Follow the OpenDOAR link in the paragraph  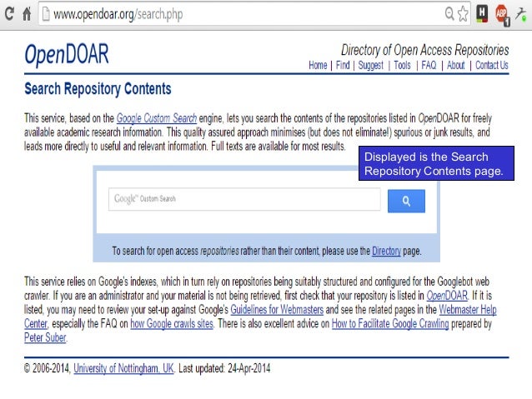(x=447, y=296)
